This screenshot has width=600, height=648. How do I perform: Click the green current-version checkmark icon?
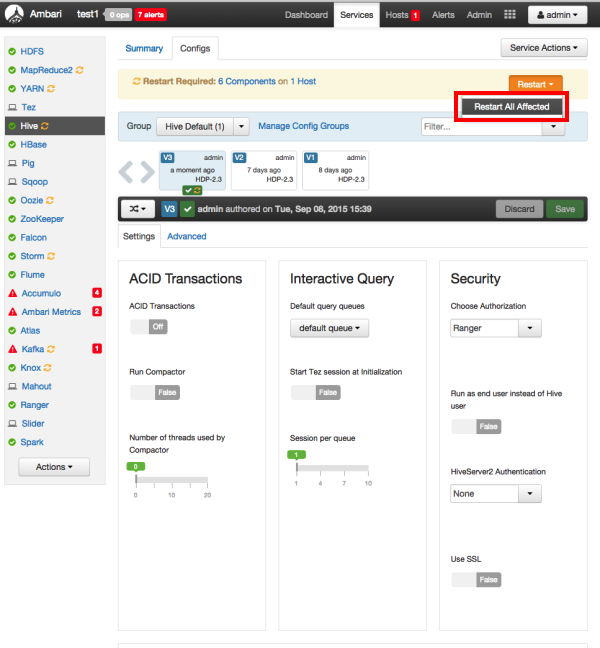coord(188,209)
